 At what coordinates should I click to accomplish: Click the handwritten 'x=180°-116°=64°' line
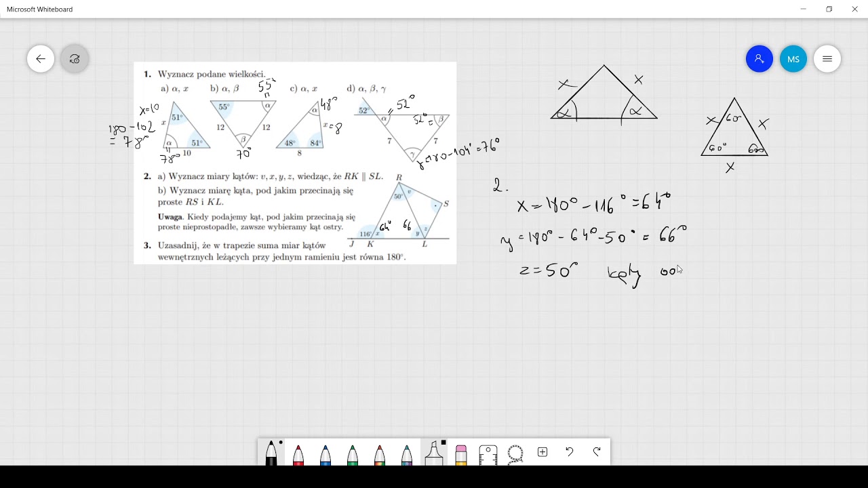point(594,202)
